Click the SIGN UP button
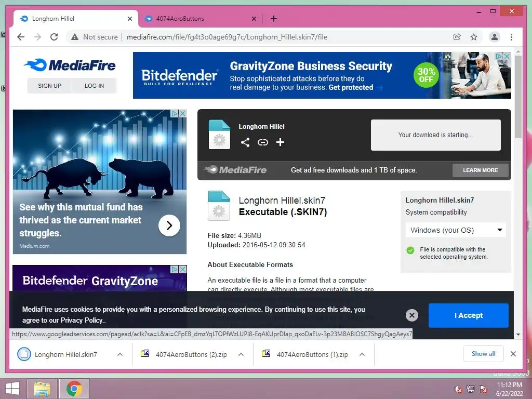Image resolution: width=532 pixels, height=399 pixels. (x=49, y=86)
